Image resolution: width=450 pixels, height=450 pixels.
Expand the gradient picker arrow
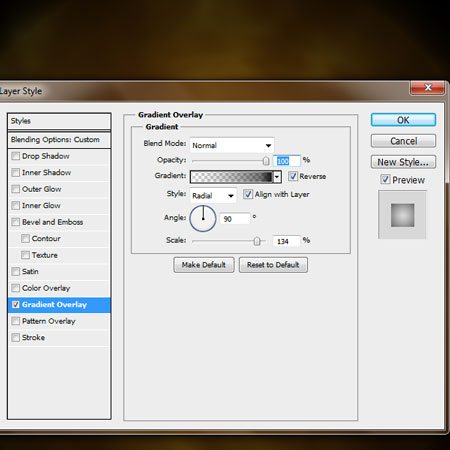click(277, 177)
